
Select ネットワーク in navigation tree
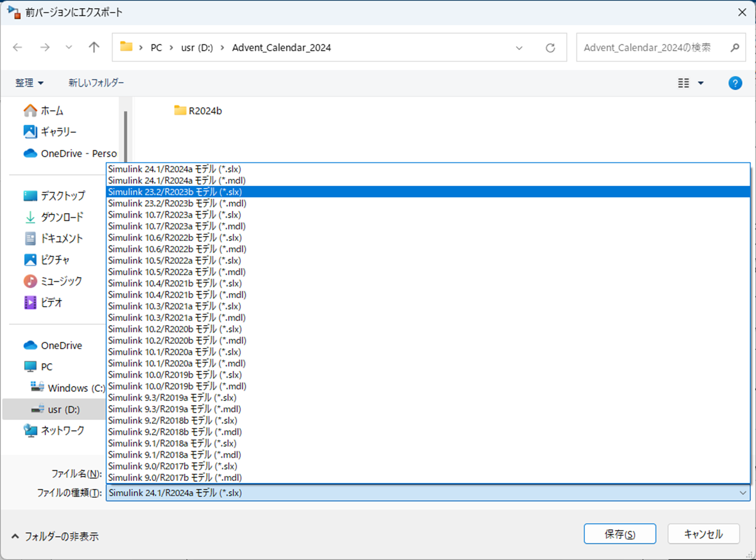click(54, 431)
